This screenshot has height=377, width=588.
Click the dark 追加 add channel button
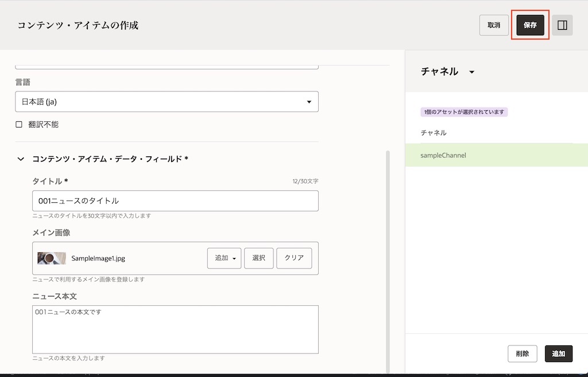[558, 353]
